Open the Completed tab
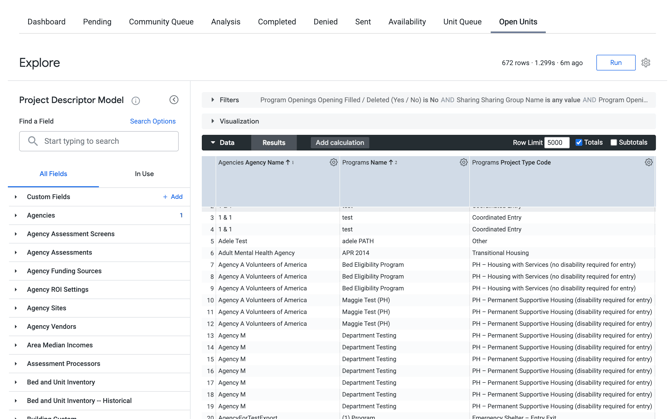The height and width of the screenshot is (419, 670). coord(277,22)
